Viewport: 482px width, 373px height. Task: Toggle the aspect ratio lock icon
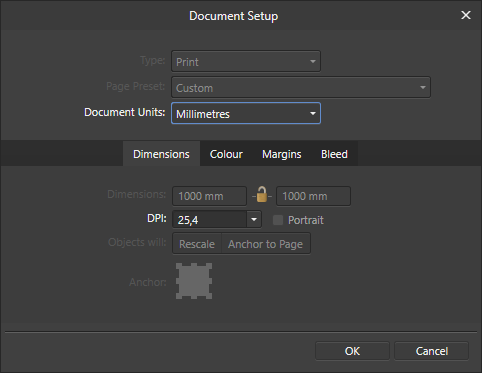[x=262, y=195]
